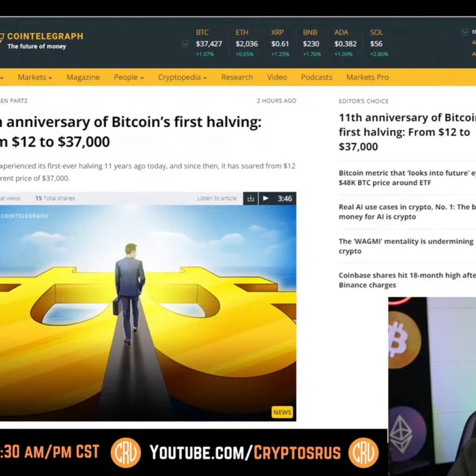This screenshot has width=476, height=476.
Task: Open the Markets dropdown menu
Action: (x=35, y=77)
